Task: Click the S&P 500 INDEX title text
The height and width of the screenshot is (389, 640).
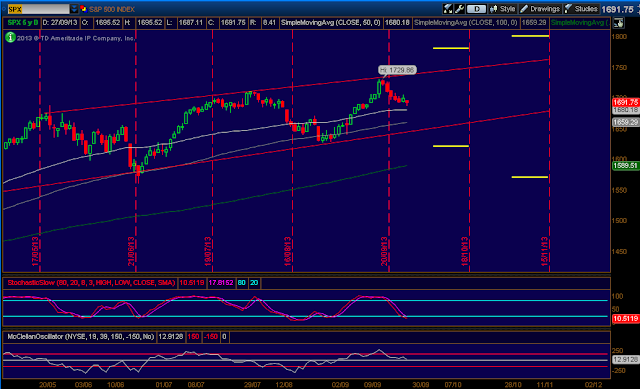Action: [x=112, y=9]
